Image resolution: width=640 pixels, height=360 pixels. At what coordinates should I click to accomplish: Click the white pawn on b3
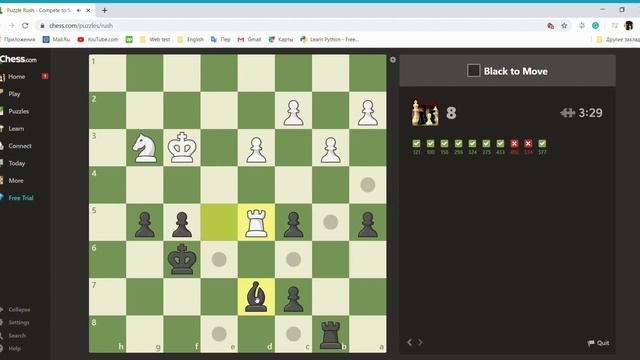[x=330, y=149]
